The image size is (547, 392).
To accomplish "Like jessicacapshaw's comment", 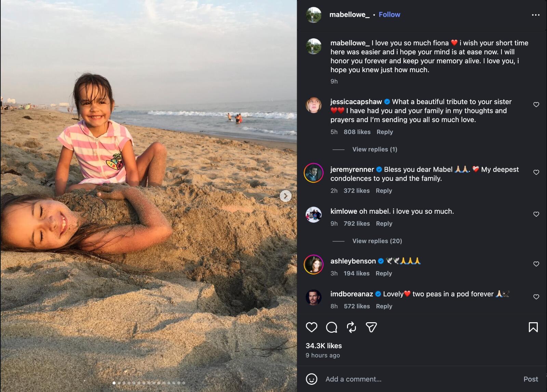I will pyautogui.click(x=536, y=105).
